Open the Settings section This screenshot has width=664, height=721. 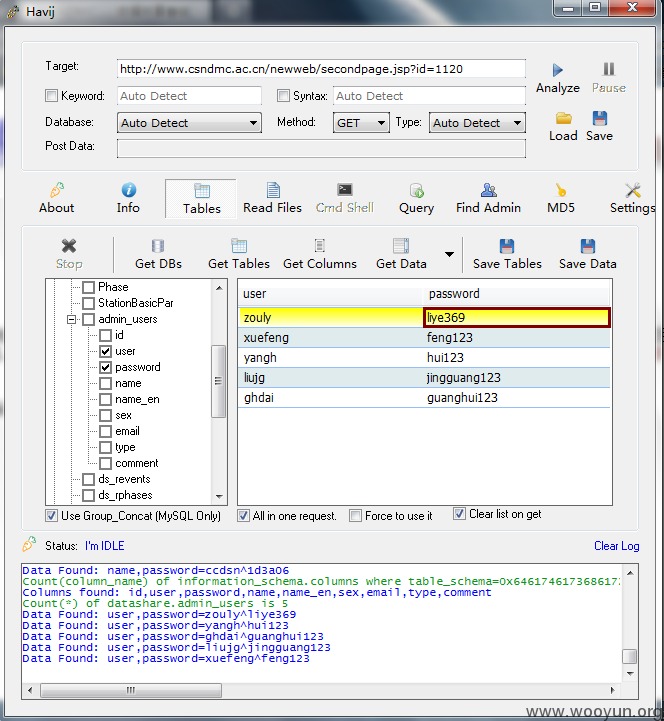click(x=633, y=199)
